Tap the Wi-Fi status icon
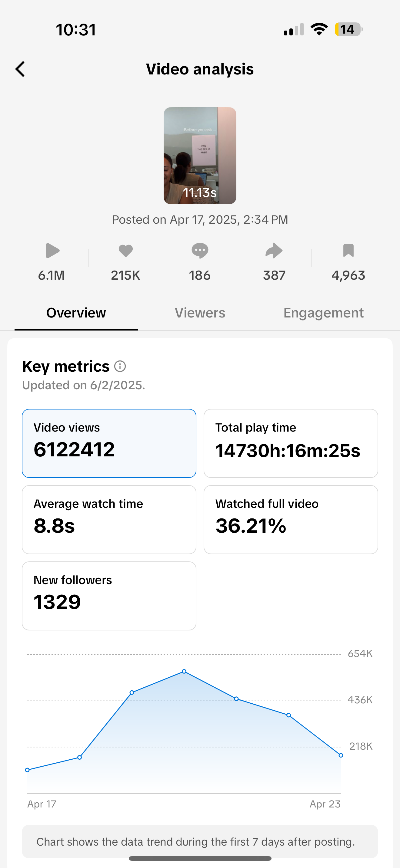This screenshot has width=400, height=868. pyautogui.click(x=319, y=29)
